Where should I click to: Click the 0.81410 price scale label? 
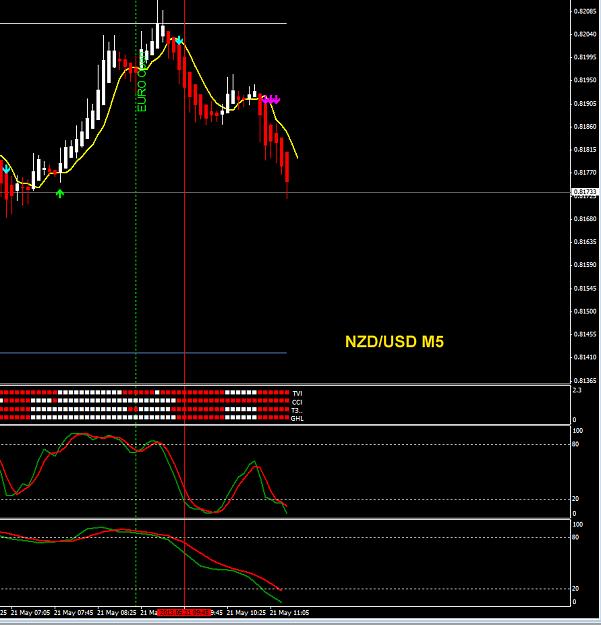coord(585,358)
